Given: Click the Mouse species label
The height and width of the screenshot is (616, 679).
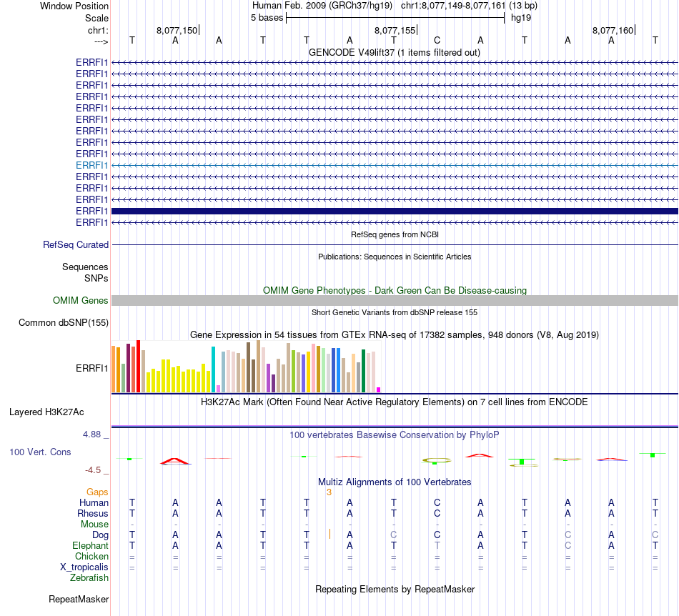Looking at the screenshot, I should tap(94, 525).
